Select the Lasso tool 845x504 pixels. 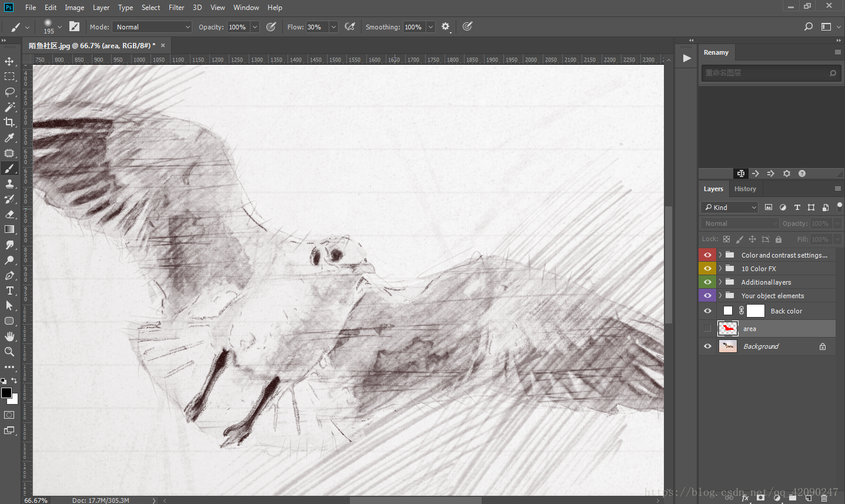(x=9, y=92)
